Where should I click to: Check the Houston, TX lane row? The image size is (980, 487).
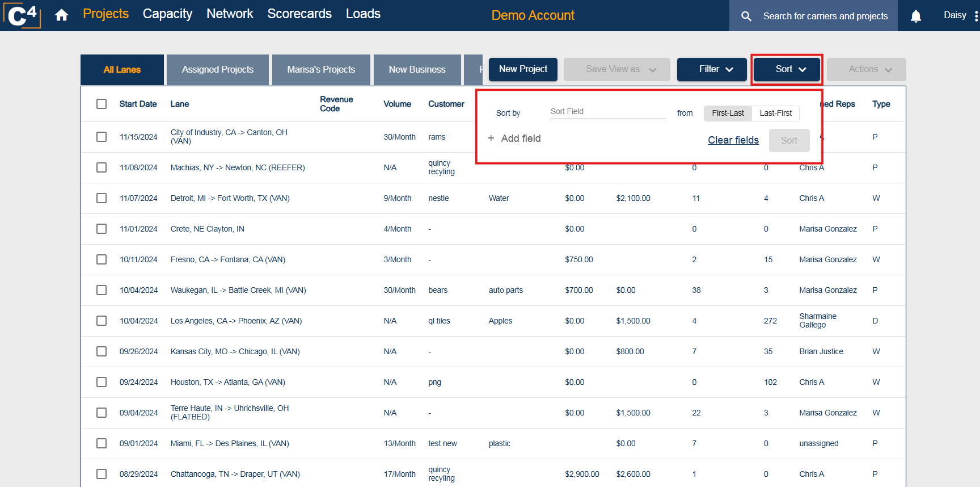coord(102,382)
